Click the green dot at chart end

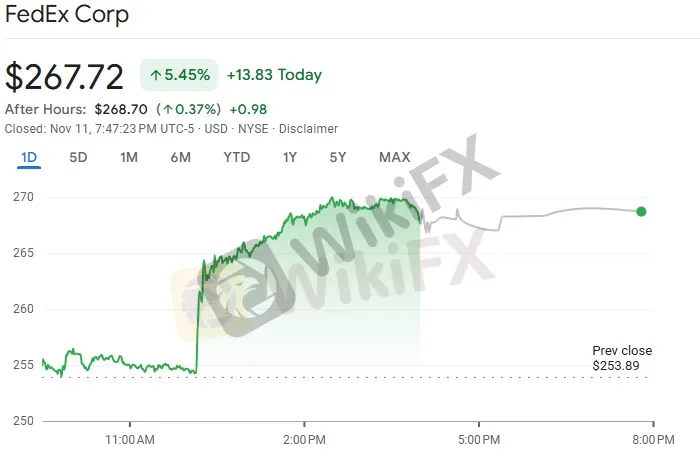point(641,211)
